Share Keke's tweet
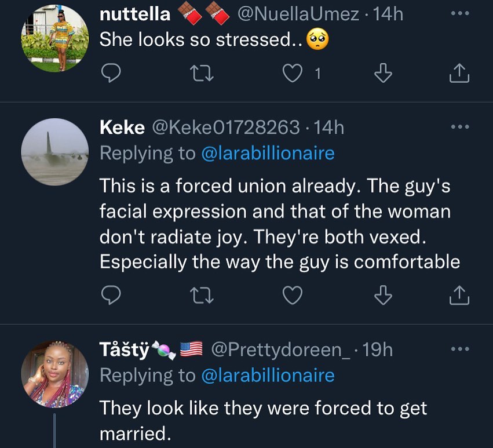493x448 pixels. pos(459,296)
